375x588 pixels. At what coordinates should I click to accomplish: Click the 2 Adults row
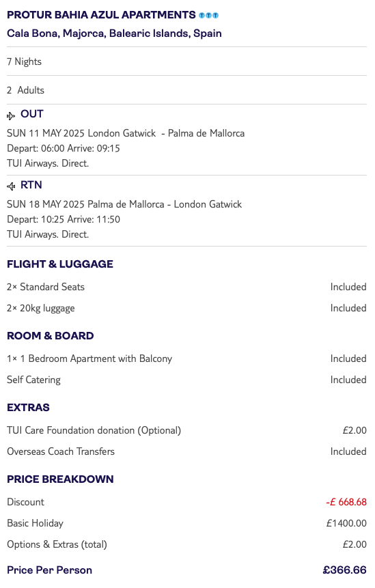point(186,90)
